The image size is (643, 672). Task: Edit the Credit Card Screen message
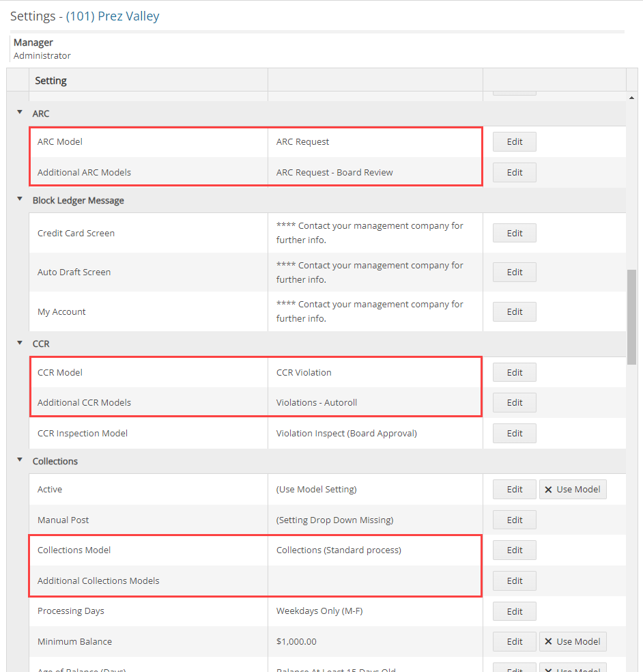pos(514,232)
